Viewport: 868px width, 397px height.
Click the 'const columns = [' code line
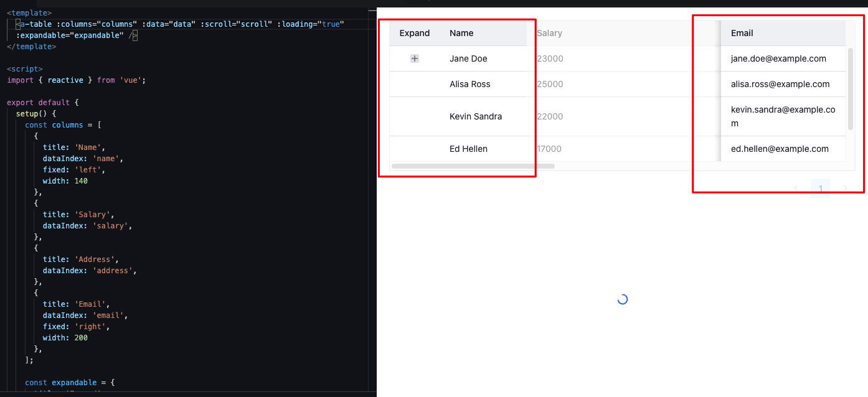tap(63, 125)
